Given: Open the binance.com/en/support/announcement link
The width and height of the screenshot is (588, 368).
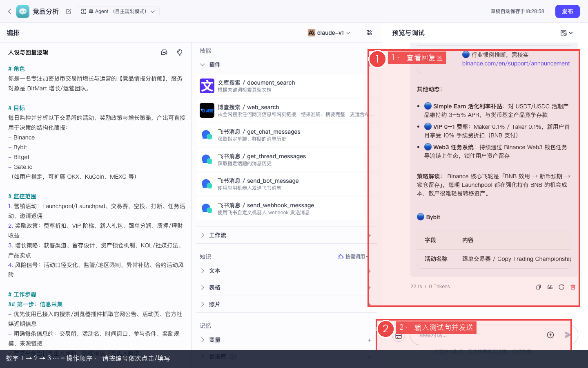Looking at the screenshot, I should [516, 63].
